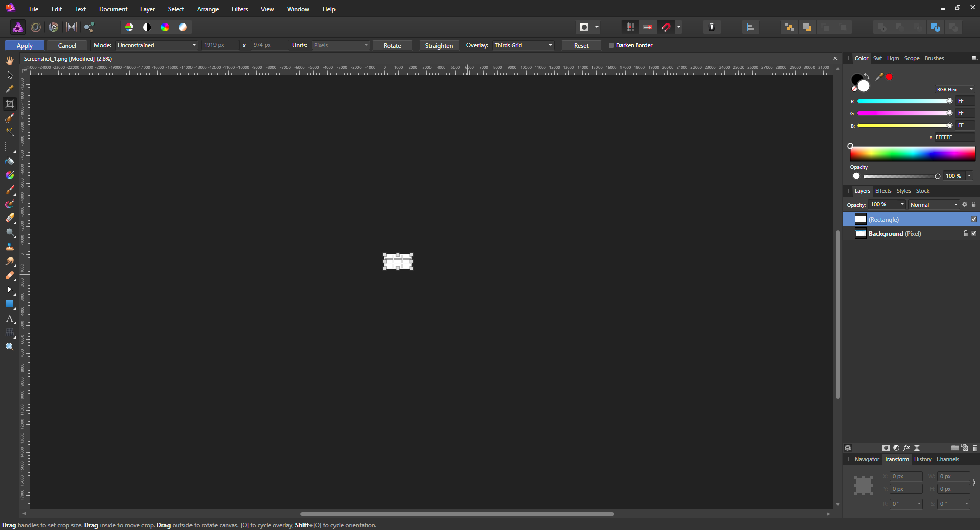Image resolution: width=980 pixels, height=530 pixels.
Task: Open the Overlay Thirds Grid dropdown
Action: [x=523, y=45]
